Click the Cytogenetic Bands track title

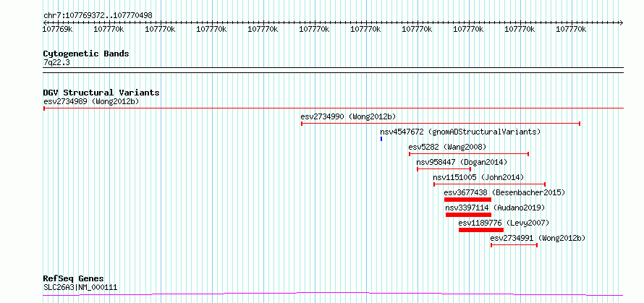(x=86, y=54)
